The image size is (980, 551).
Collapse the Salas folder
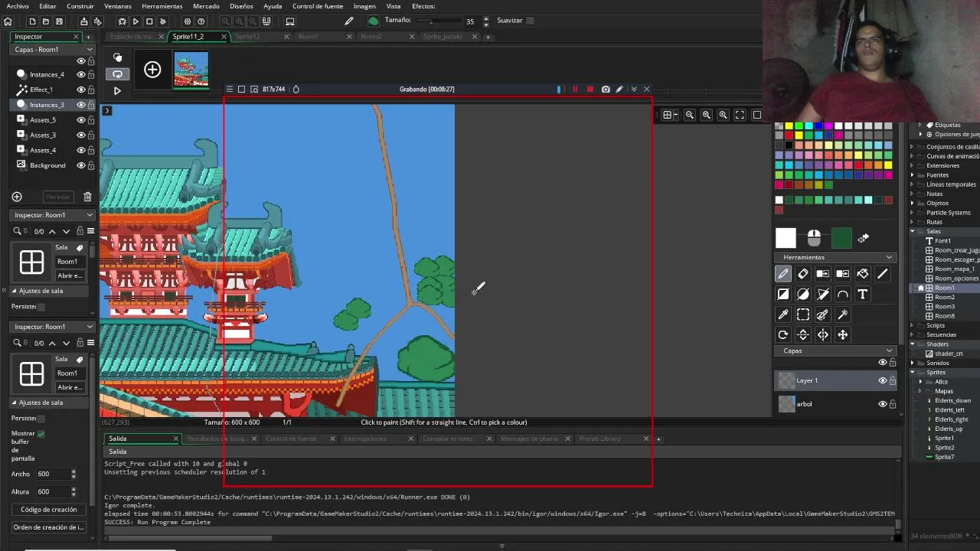coord(913,231)
